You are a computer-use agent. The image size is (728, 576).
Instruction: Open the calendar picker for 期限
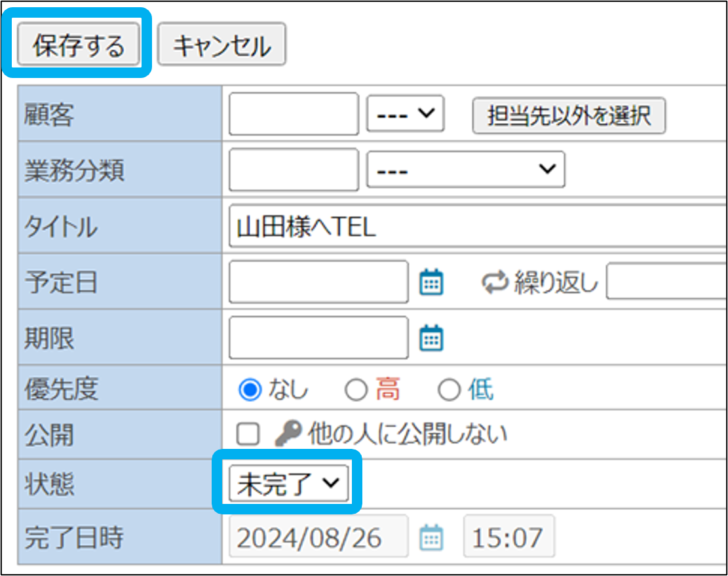(431, 338)
